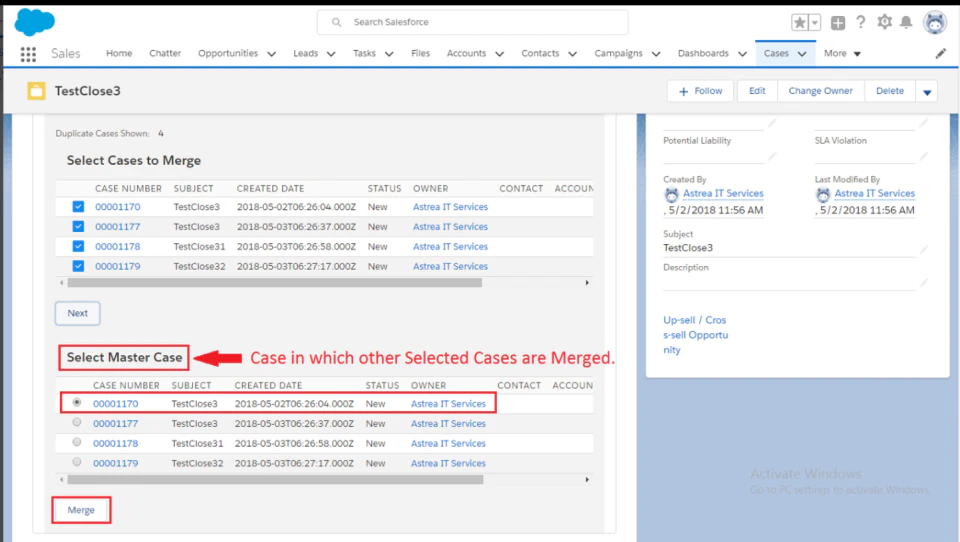960x542 pixels.
Task: Go to the Chatter tab
Action: (x=165, y=53)
